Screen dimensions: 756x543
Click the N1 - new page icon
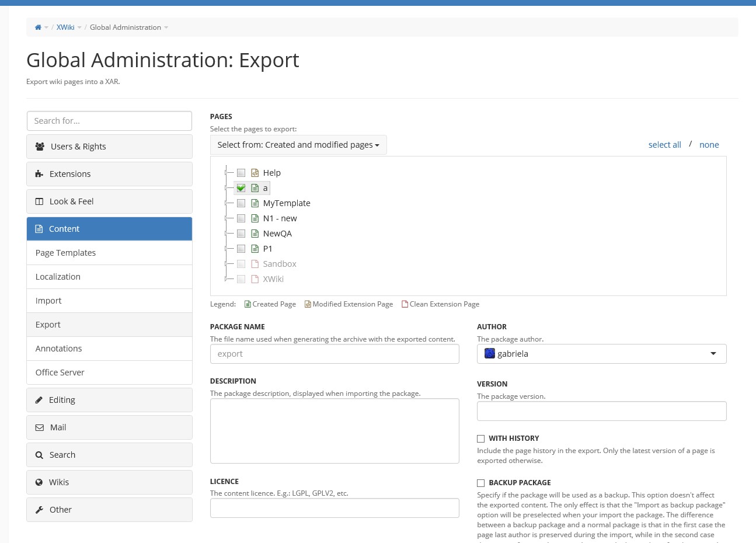pos(255,218)
